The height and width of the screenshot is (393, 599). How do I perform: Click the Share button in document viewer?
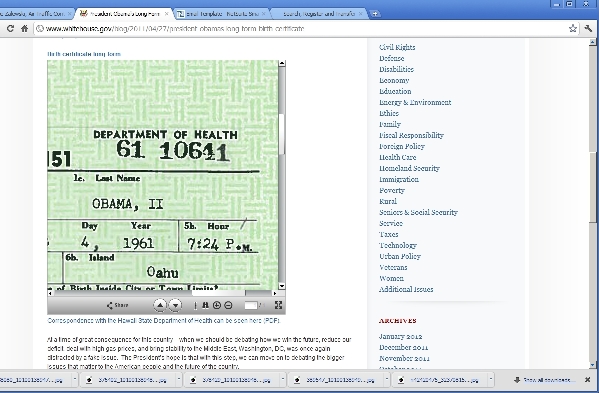117,305
